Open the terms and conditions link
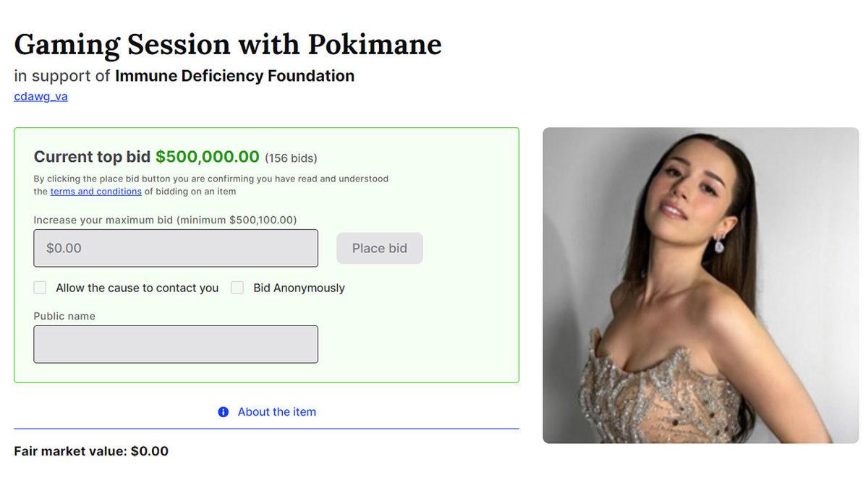 pyautogui.click(x=95, y=192)
